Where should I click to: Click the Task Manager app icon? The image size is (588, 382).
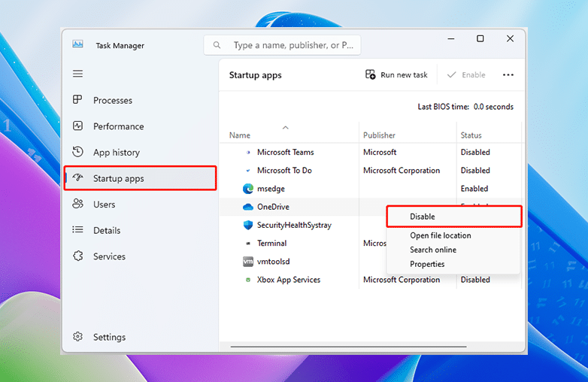click(77, 44)
